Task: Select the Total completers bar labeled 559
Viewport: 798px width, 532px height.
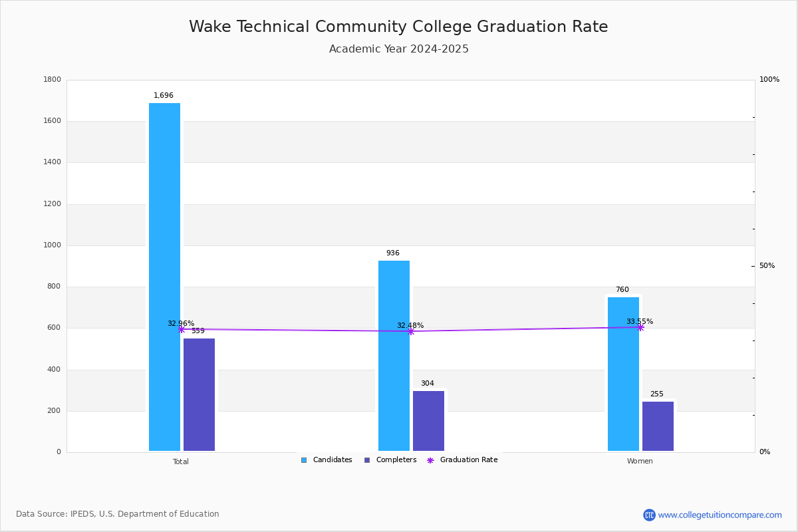Action: (x=199, y=394)
